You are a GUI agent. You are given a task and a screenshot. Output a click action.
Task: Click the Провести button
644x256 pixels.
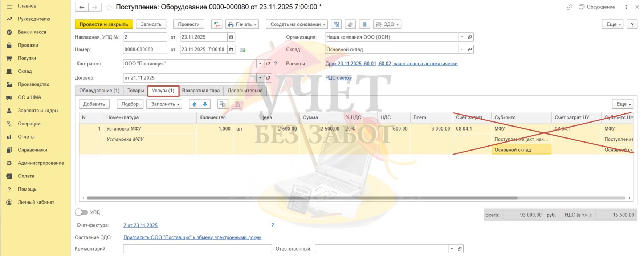click(189, 24)
